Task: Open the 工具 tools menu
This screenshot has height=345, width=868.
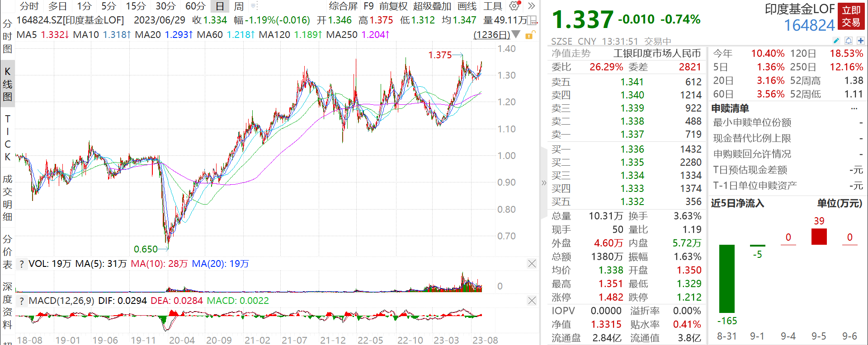Action: 492,6
